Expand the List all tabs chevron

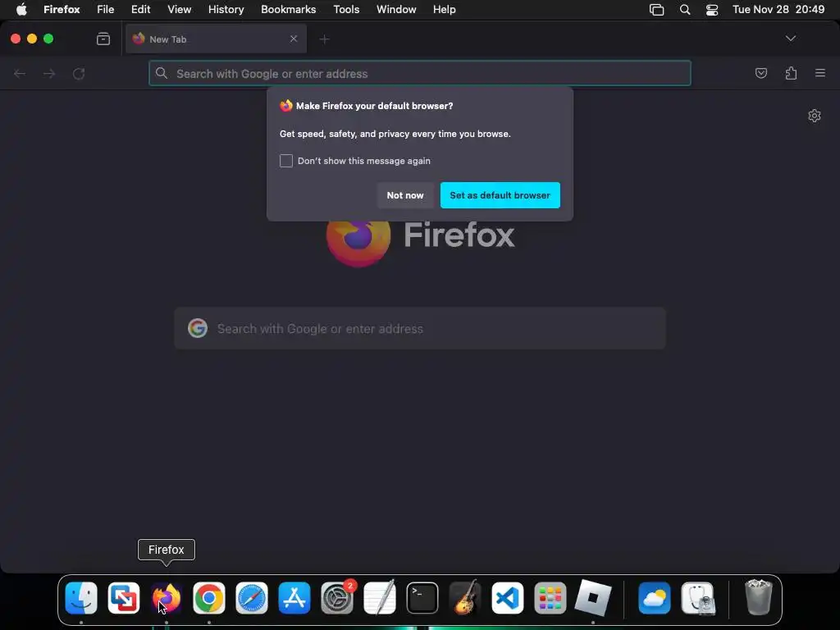pyautogui.click(x=790, y=39)
